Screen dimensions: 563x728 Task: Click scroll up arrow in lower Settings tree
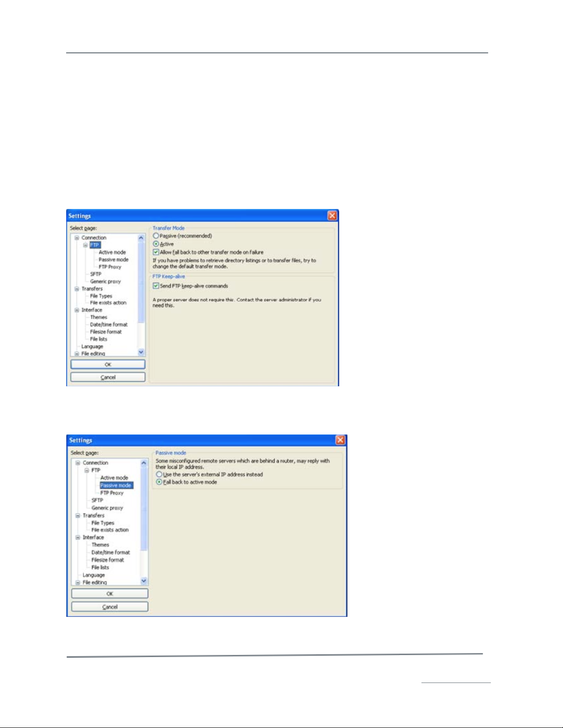(x=144, y=463)
